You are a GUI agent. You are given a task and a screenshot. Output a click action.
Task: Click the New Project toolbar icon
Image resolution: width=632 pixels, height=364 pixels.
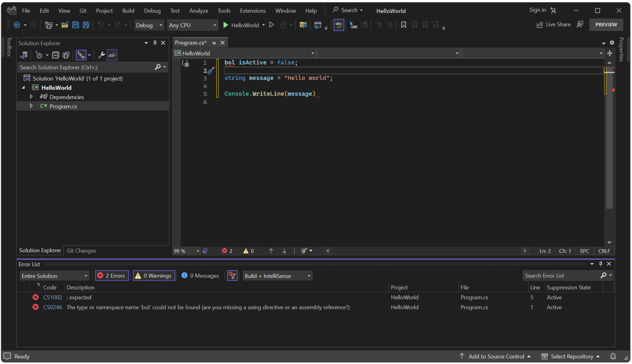(48, 25)
